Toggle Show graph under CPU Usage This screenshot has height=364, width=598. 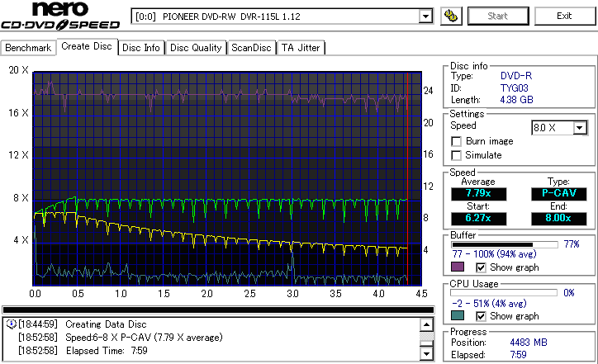(482, 316)
